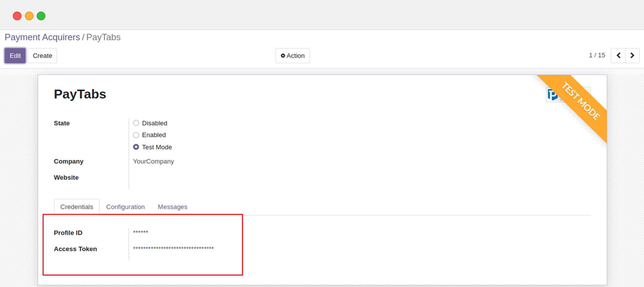Click the YourCompany company value

coord(153,162)
